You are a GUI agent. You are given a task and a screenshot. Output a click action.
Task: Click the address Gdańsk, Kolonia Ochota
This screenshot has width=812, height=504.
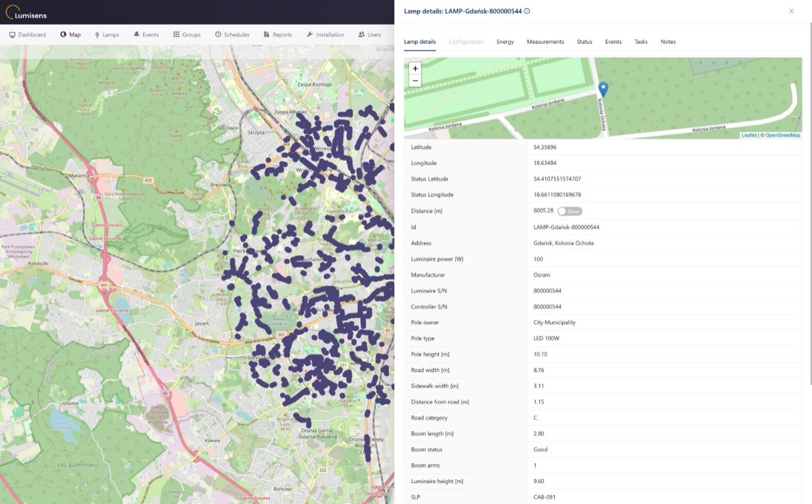(x=564, y=244)
